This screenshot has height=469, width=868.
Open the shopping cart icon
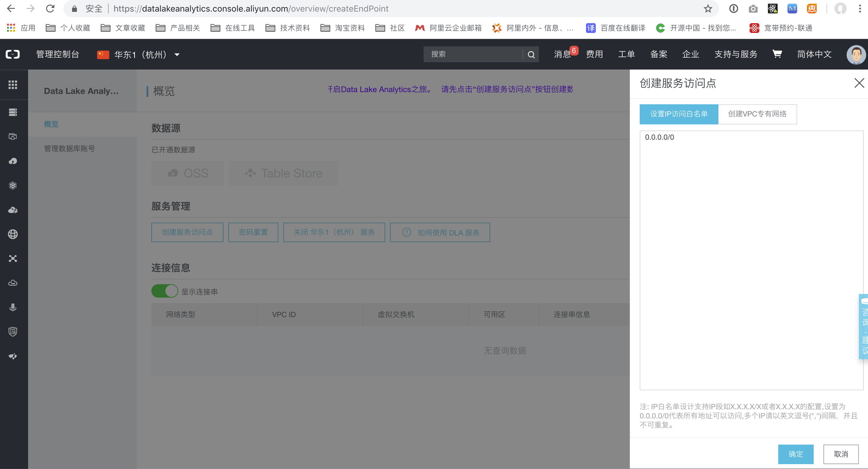(777, 54)
